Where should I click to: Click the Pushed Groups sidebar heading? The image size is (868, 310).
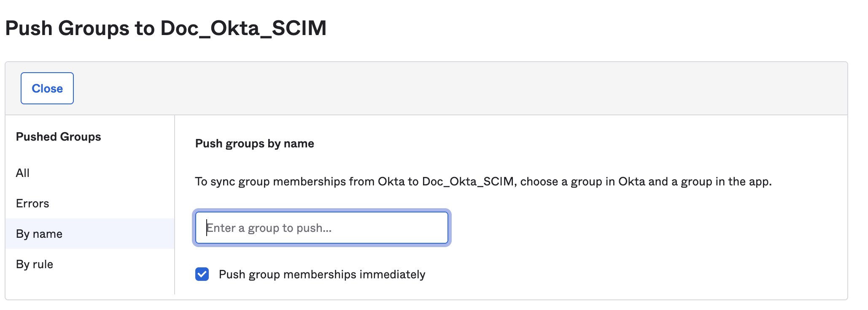[58, 137]
